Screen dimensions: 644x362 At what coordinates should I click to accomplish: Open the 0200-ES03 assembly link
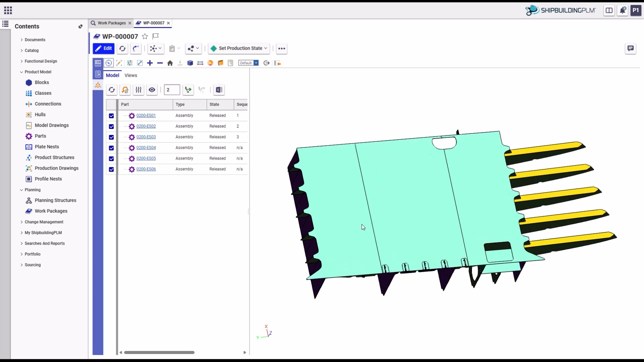pos(146,137)
